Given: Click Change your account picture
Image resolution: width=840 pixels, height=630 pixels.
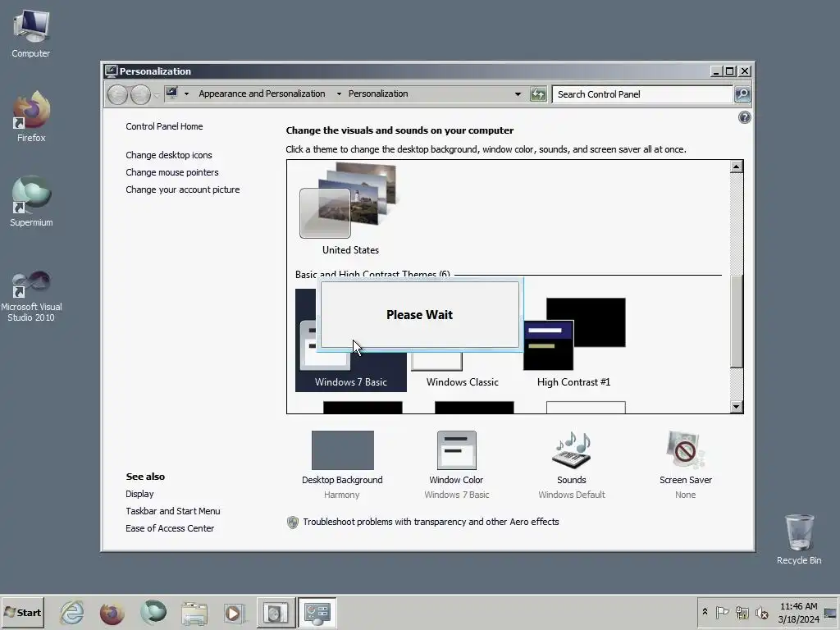Looking at the screenshot, I should [183, 189].
